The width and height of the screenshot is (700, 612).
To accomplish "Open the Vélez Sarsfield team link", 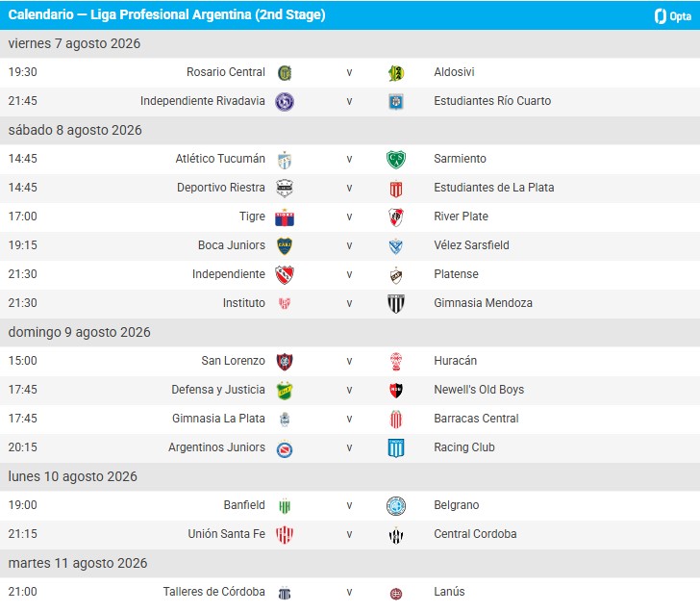I will 471,245.
